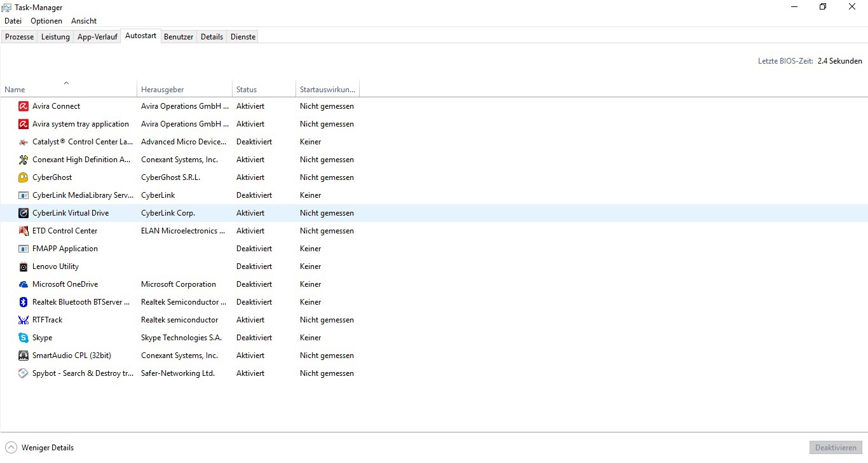Select the FMAPP Application entry name

tap(65, 249)
